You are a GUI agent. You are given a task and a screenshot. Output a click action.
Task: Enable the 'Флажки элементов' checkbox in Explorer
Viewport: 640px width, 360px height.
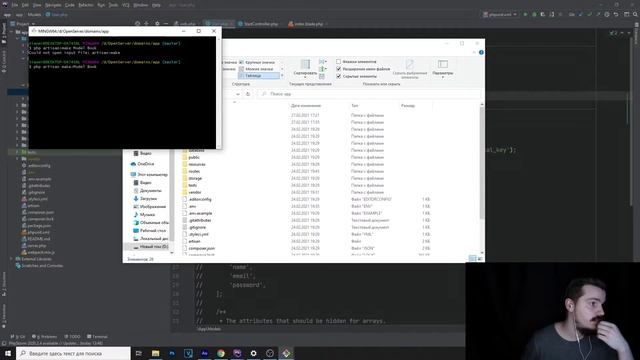click(x=338, y=62)
